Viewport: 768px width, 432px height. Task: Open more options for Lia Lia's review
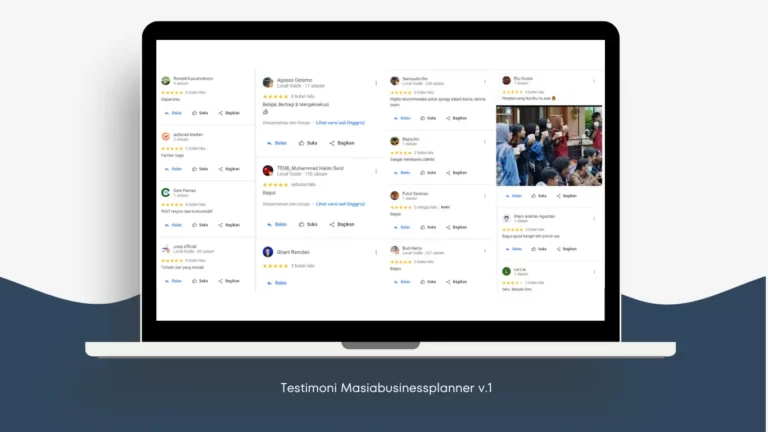pyautogui.click(x=594, y=272)
